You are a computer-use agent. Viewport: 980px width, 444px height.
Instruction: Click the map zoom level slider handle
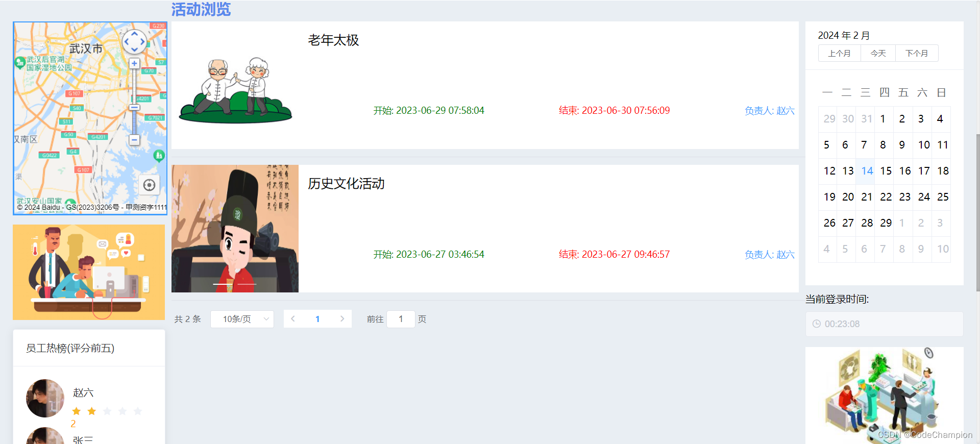pos(134,108)
